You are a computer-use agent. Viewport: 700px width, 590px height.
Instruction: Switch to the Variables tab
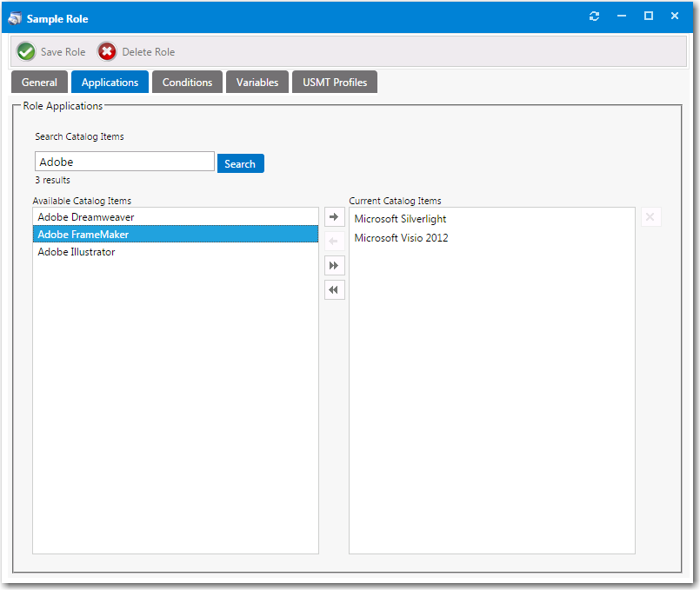pos(257,82)
